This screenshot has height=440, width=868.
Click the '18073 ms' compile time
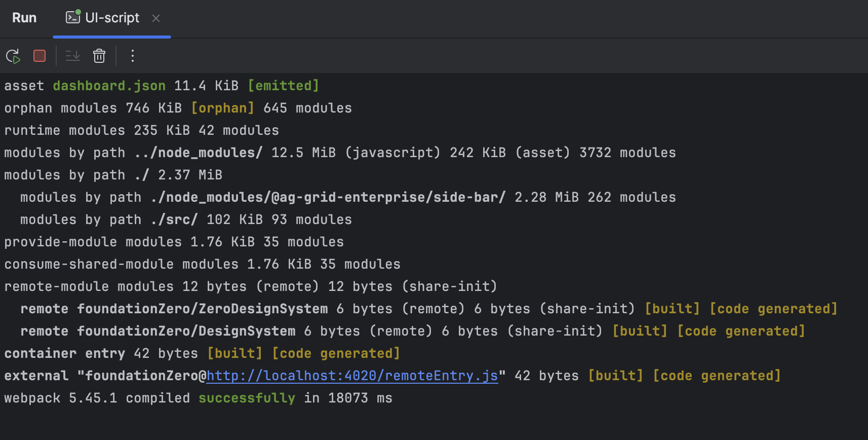[x=361, y=398]
